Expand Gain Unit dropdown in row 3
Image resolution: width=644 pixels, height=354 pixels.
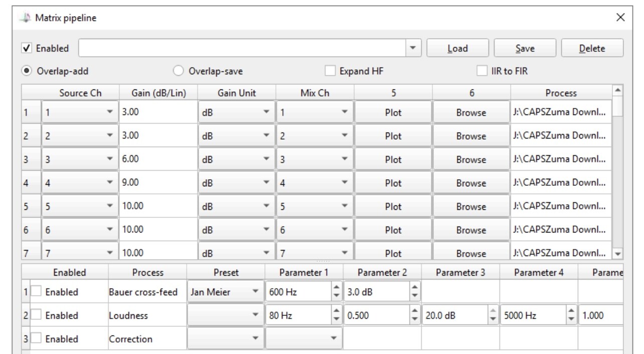(x=266, y=160)
